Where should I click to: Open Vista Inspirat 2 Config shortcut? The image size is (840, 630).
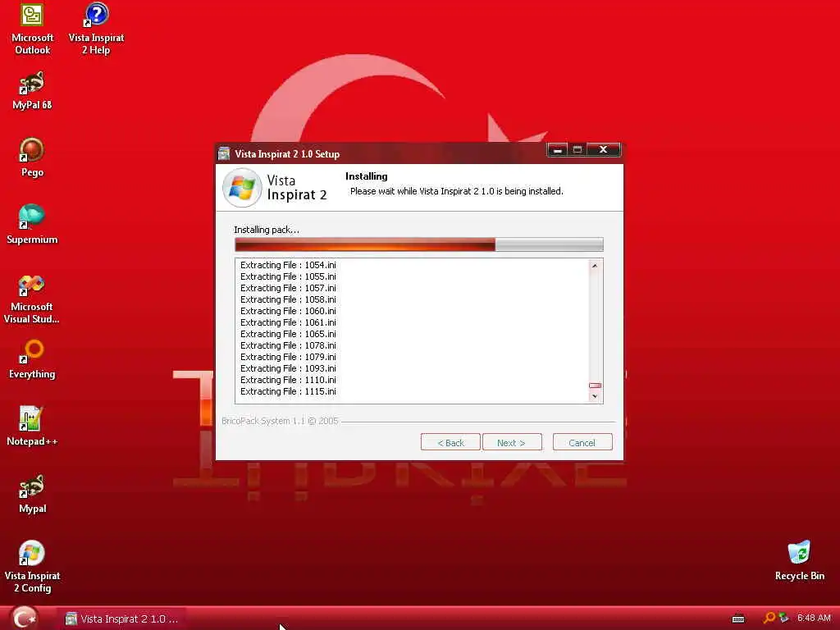coord(32,568)
